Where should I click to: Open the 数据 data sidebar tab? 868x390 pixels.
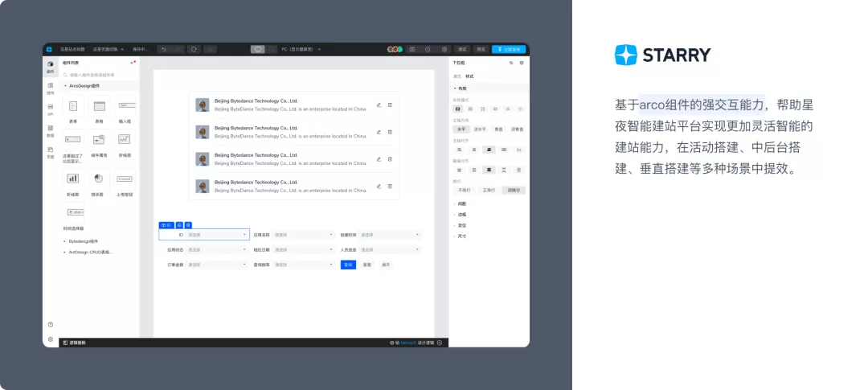(51, 131)
